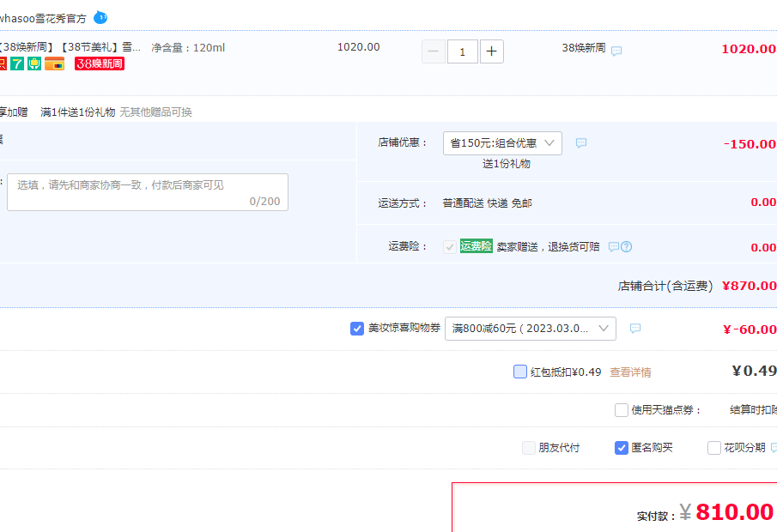Image resolution: width=777 pixels, height=532 pixels.
Task: Click the ¥-60.00 coupon amount
Action: click(x=750, y=329)
